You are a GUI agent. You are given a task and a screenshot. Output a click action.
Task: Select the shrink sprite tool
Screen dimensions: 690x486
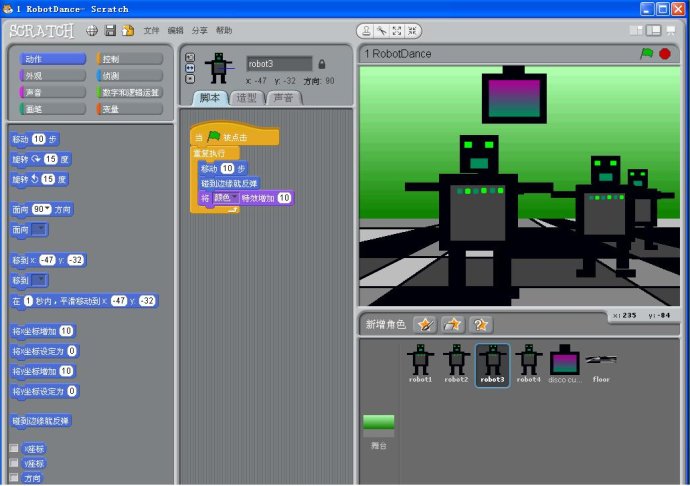coord(412,31)
